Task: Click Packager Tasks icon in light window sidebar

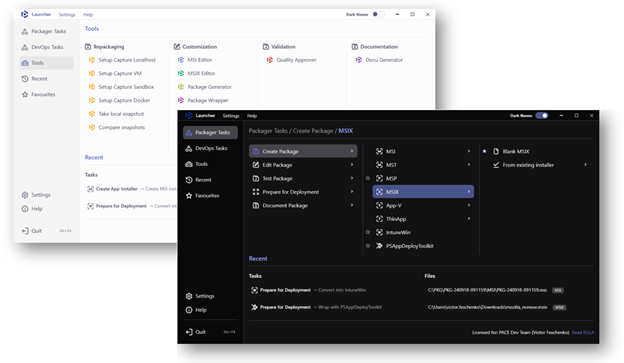Action: pyautogui.click(x=25, y=31)
